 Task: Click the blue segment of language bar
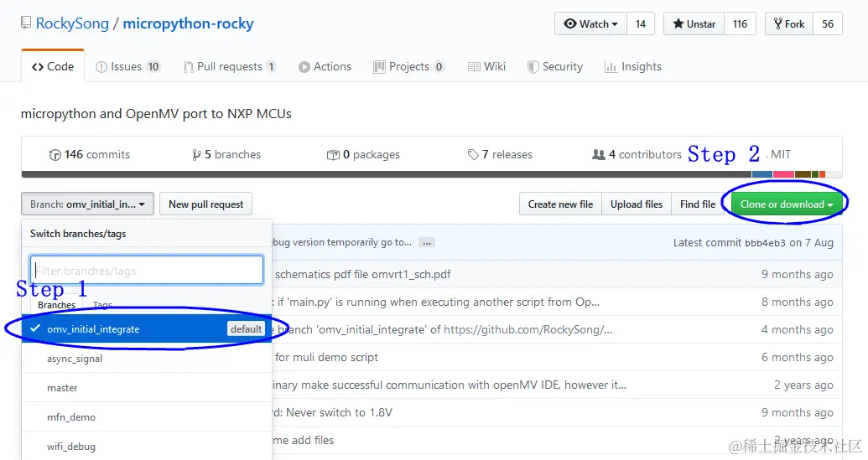coord(761,174)
